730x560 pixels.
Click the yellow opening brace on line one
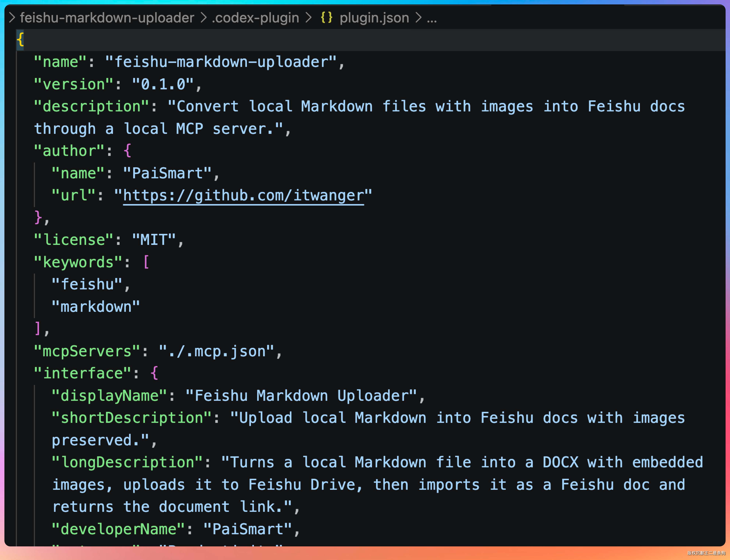(x=20, y=39)
